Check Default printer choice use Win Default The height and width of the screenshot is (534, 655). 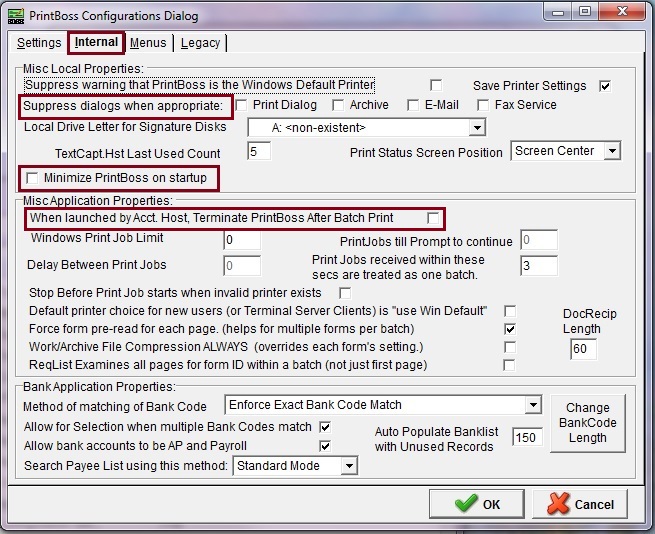[510, 311]
